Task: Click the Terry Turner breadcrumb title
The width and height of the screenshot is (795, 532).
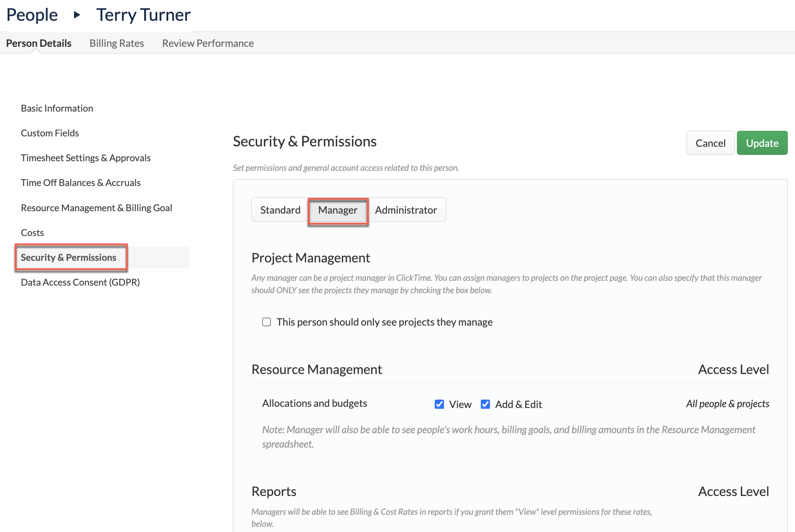Action: coord(143,15)
